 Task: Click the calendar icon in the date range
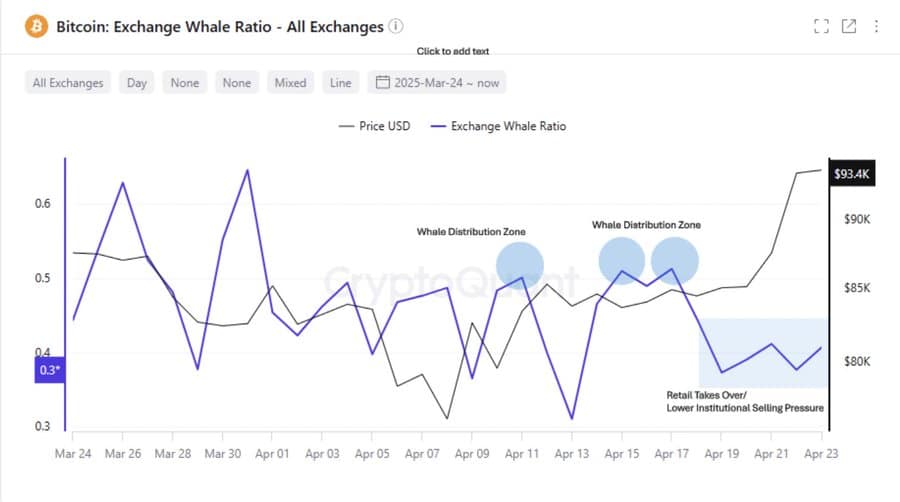tap(382, 83)
